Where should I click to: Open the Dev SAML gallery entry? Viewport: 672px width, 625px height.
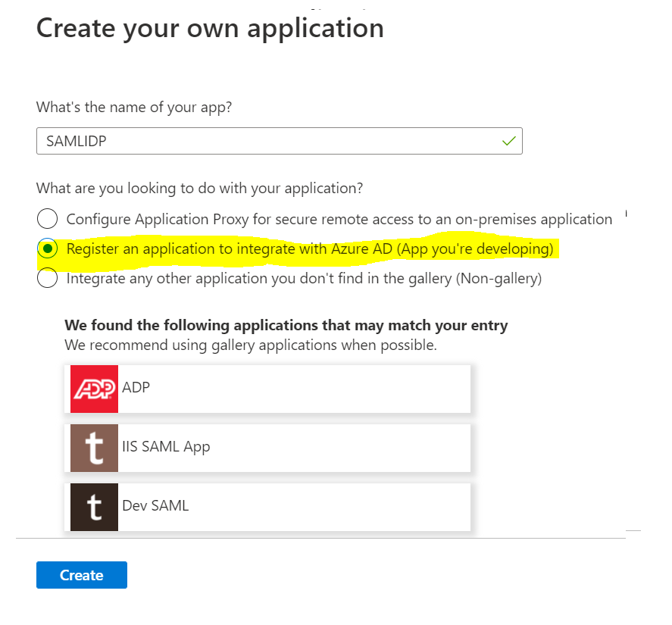267,507
